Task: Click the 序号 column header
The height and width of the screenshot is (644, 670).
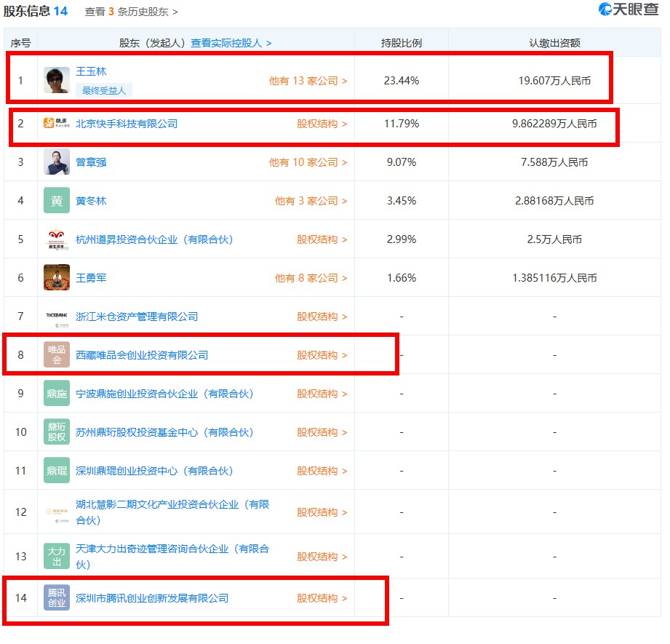Action: click(x=20, y=43)
